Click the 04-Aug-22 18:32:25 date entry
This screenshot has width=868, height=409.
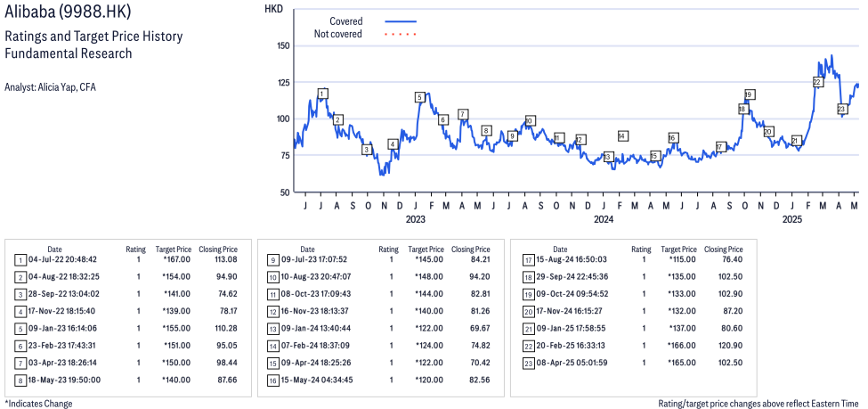tap(64, 276)
